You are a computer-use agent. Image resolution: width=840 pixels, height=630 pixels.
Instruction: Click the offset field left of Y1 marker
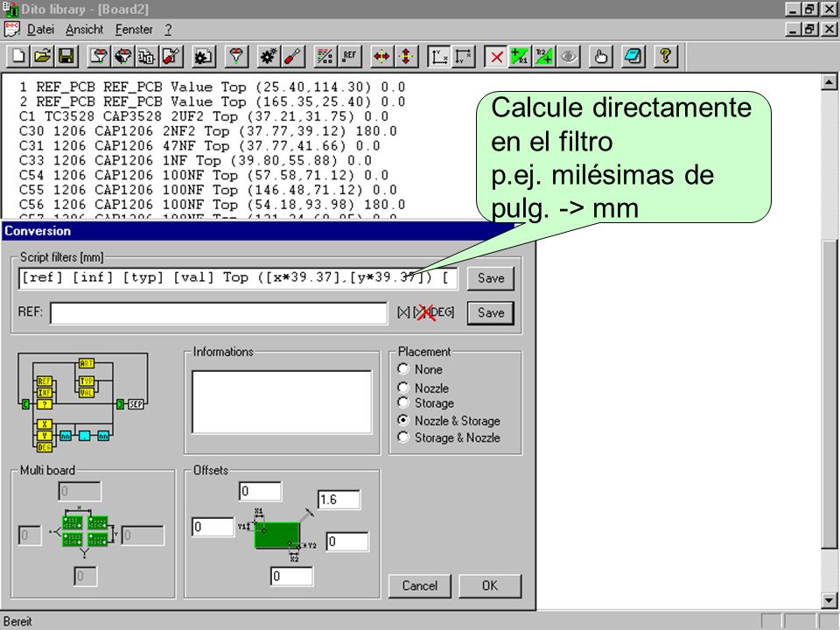click(213, 527)
